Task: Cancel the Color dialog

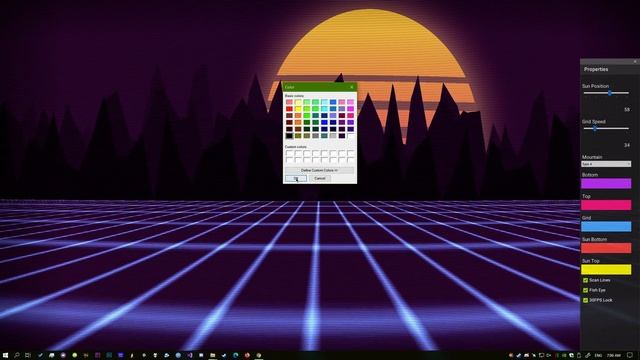Action: coord(320,178)
